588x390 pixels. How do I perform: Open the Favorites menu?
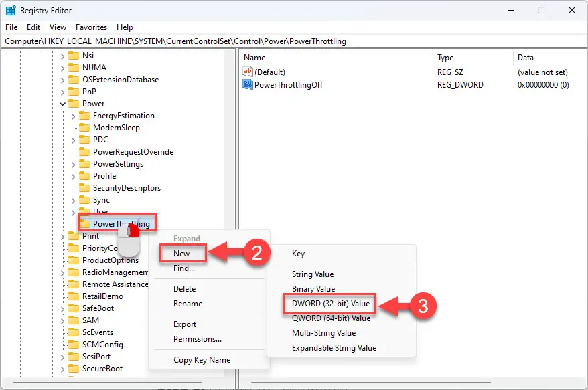tap(91, 27)
